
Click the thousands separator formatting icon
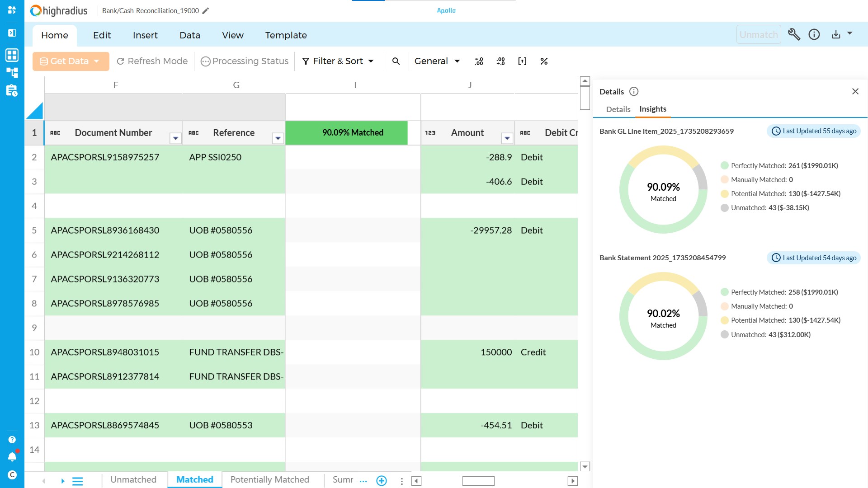coord(523,61)
